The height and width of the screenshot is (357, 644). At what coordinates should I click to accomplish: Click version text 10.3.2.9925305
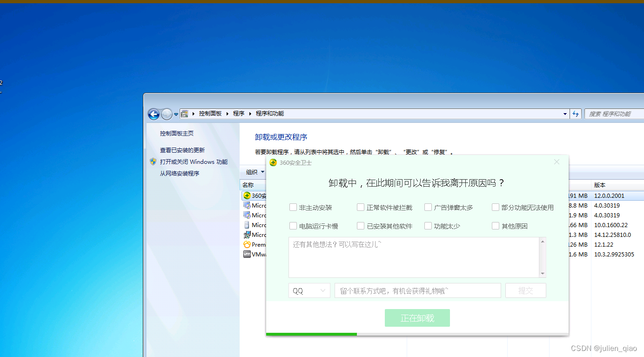[614, 255]
